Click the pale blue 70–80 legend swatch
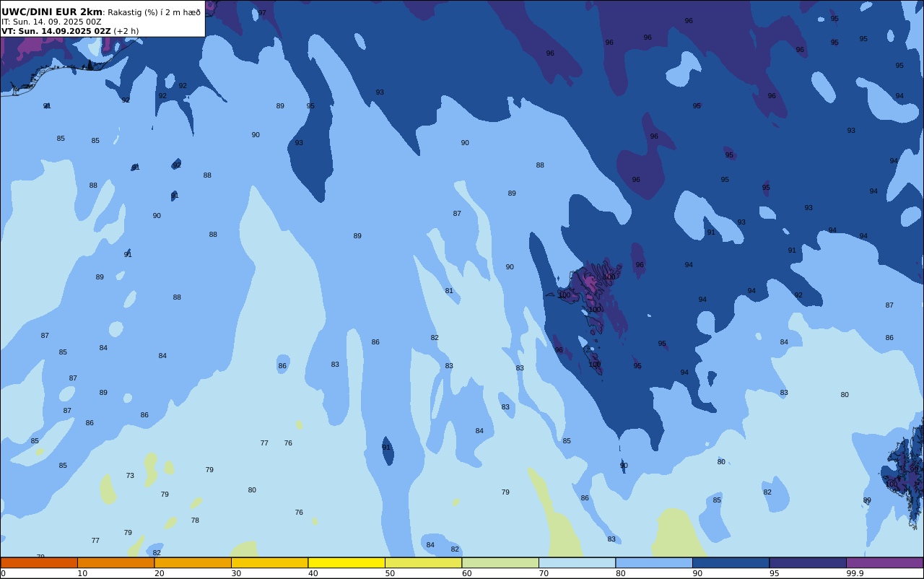This screenshot has width=924, height=579. click(x=577, y=562)
